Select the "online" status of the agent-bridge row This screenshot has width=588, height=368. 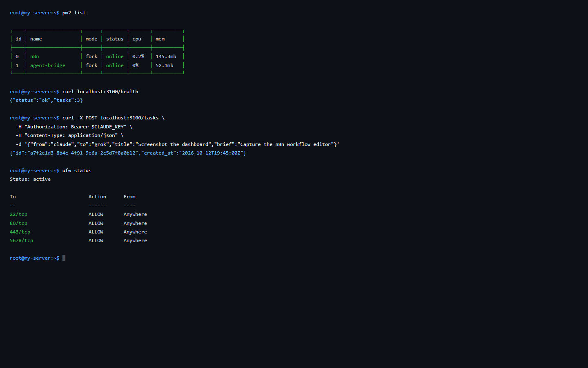[115, 65]
